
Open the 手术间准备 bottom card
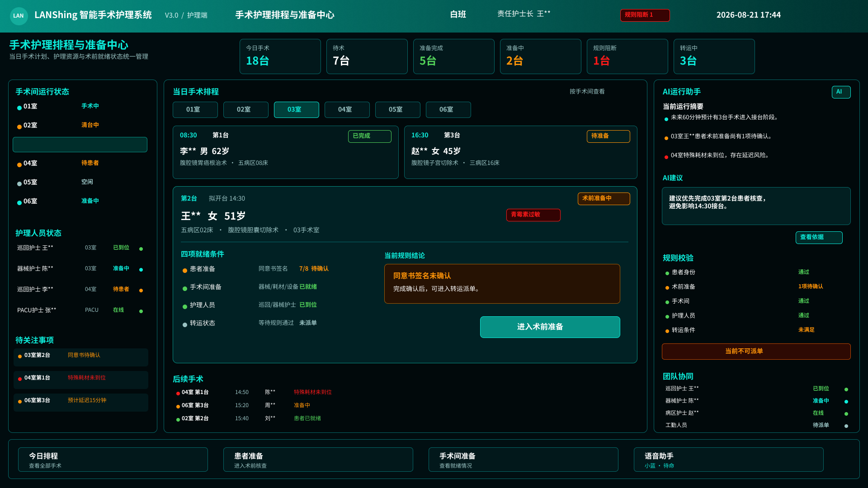pos(523,460)
